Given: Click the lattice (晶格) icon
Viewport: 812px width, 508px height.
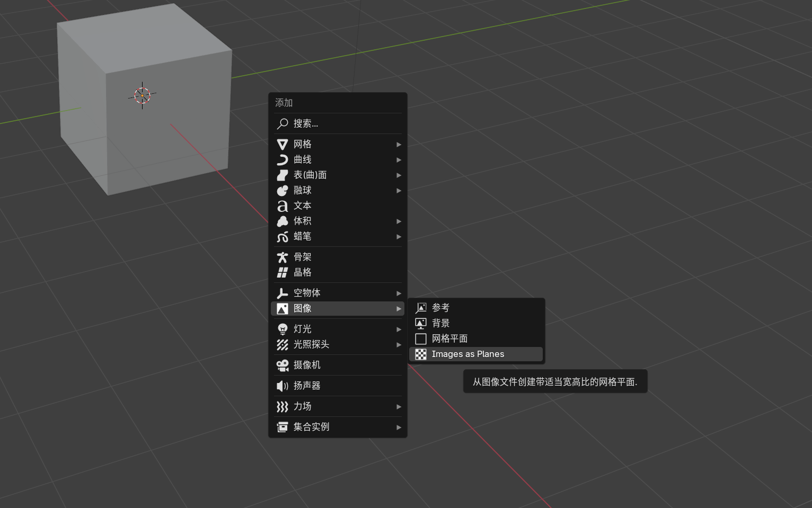Looking at the screenshot, I should click(x=283, y=272).
